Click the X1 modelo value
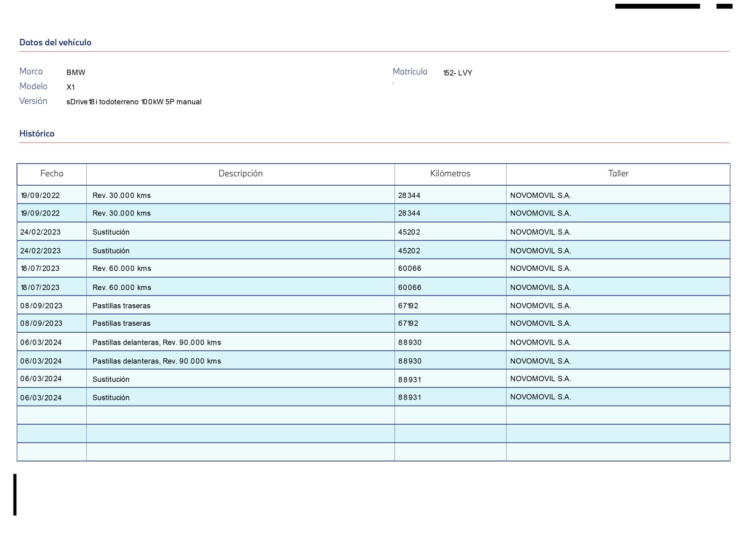 pyautogui.click(x=70, y=87)
